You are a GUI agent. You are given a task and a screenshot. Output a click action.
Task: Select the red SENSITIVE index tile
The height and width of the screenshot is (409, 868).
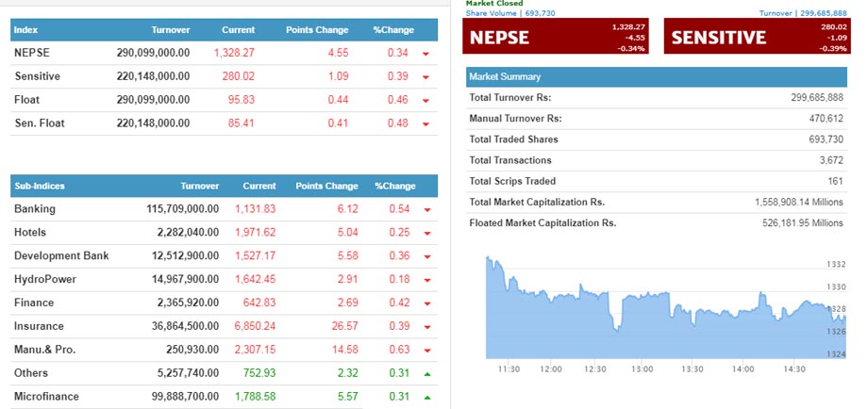755,37
